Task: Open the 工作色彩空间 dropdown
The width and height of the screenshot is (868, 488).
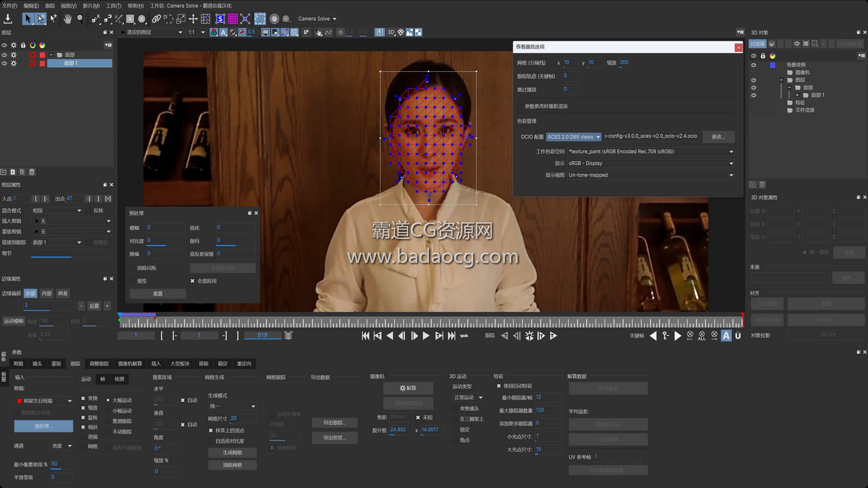Action: tap(651, 152)
